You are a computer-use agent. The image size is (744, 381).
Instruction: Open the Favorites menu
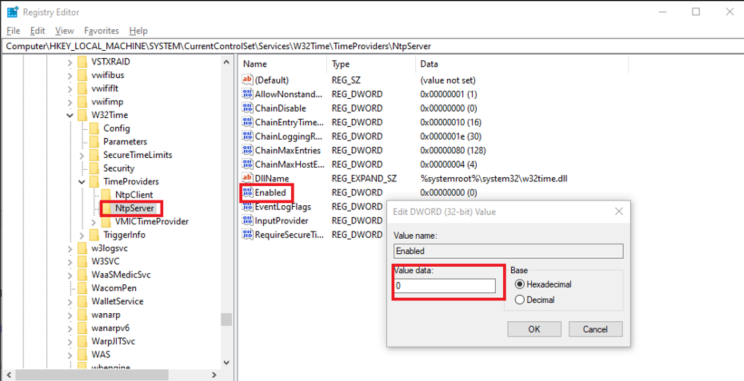[x=102, y=31]
